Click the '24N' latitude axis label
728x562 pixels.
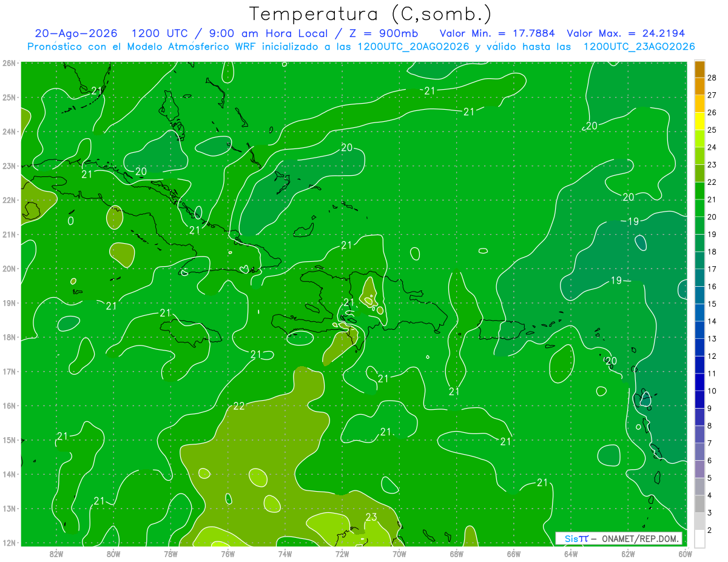coord(9,132)
